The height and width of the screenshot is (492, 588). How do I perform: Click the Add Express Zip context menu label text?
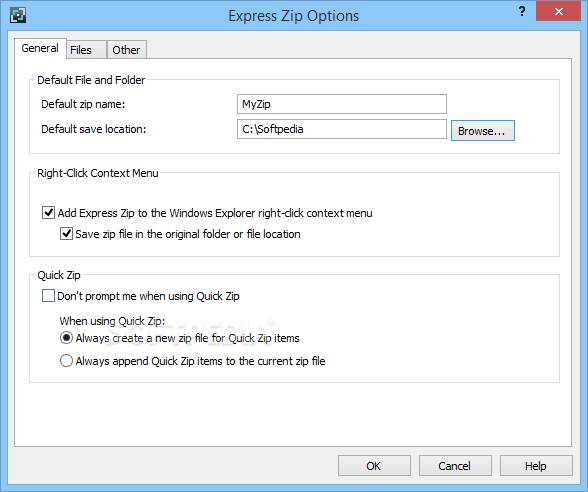click(x=215, y=213)
